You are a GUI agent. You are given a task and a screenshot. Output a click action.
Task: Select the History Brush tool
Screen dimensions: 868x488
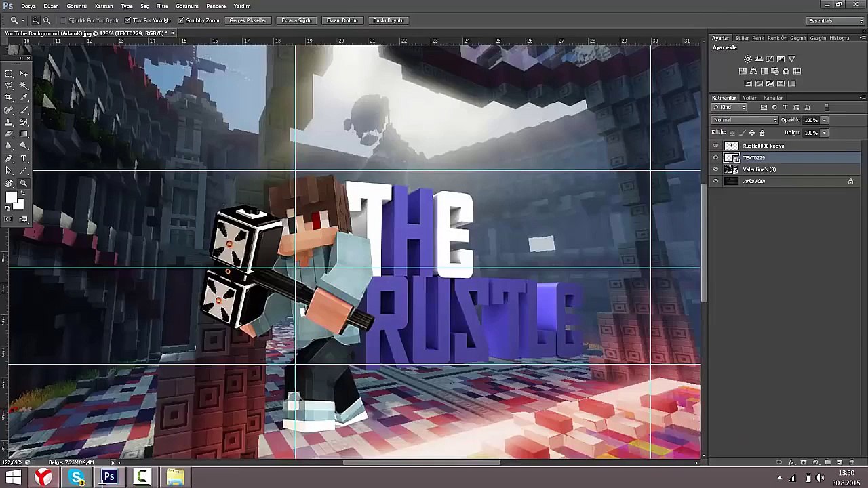point(24,122)
